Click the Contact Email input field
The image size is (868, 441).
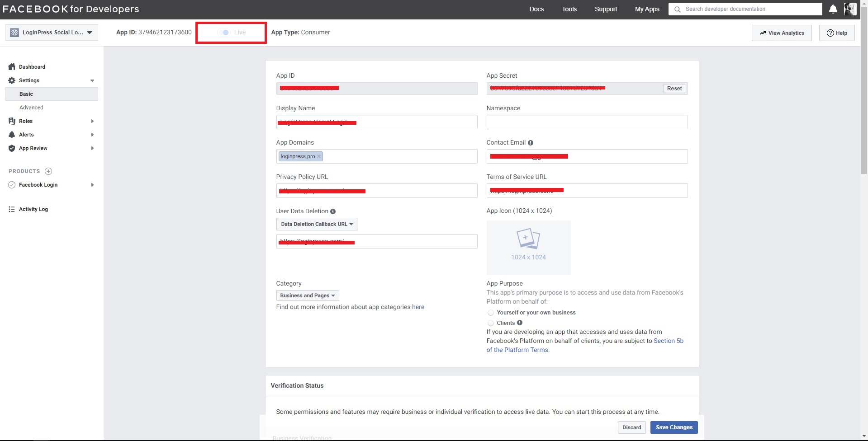tap(587, 156)
